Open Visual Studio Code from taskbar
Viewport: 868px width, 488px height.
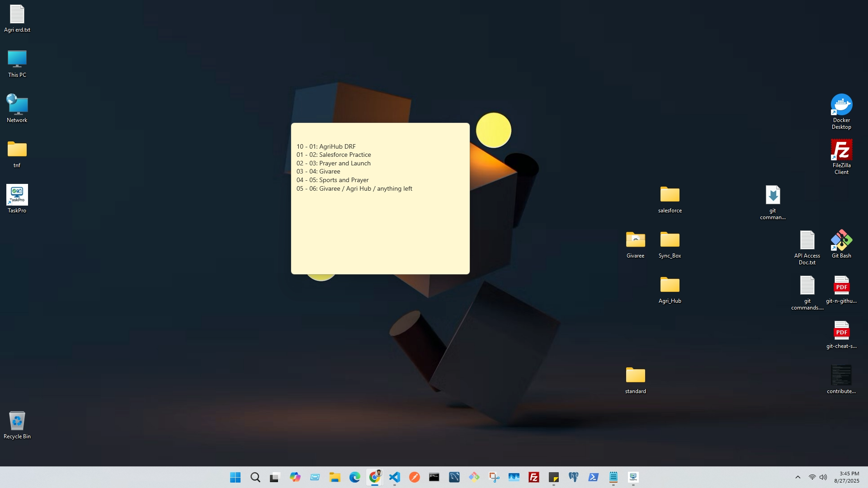point(395,477)
